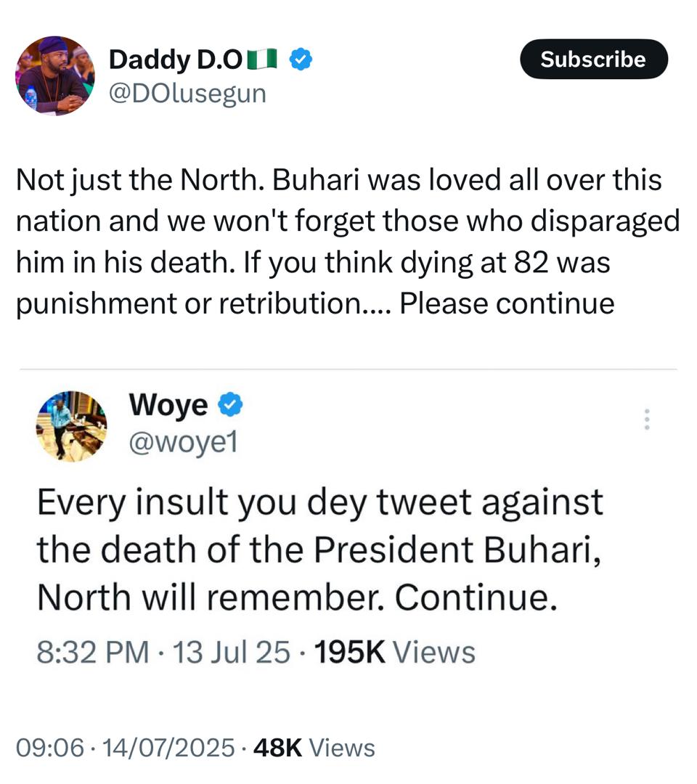This screenshot has height=784, width=697.
Task: Click the 09:06 post time
Action: 49,747
